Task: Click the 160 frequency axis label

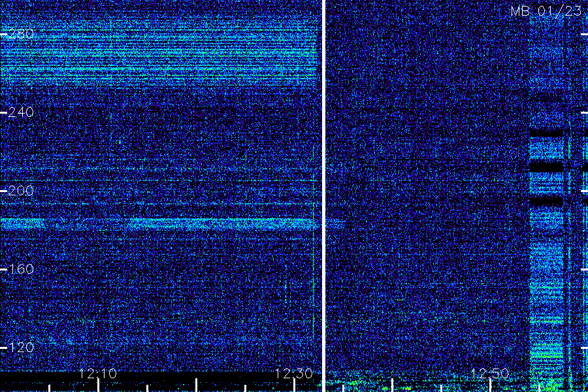Action: (21, 269)
